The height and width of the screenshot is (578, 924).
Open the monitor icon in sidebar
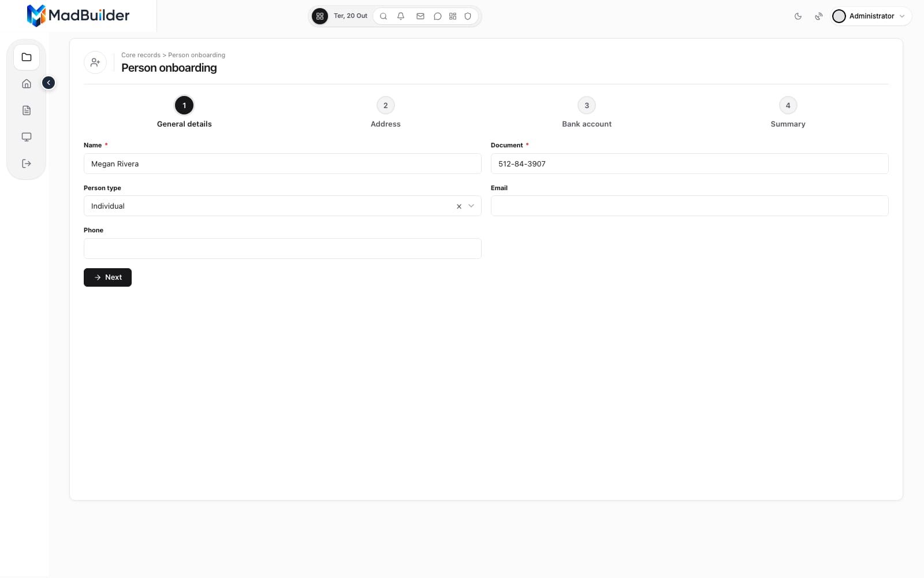[27, 137]
